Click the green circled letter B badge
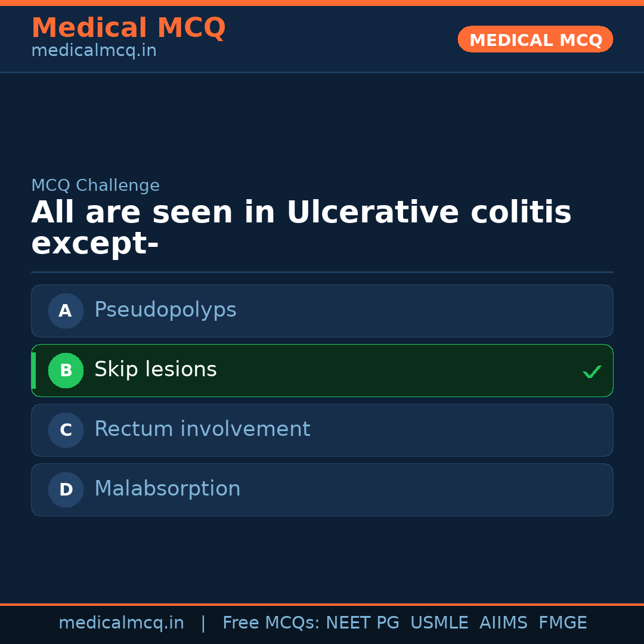The image size is (644, 644). (x=66, y=370)
